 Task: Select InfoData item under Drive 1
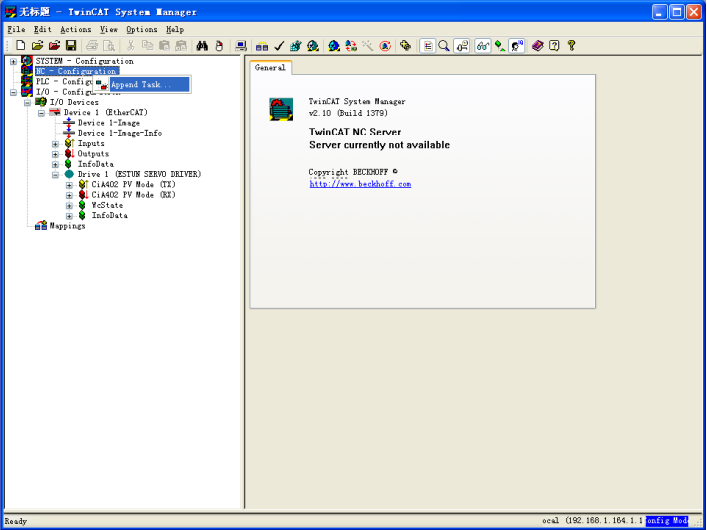coord(110,216)
